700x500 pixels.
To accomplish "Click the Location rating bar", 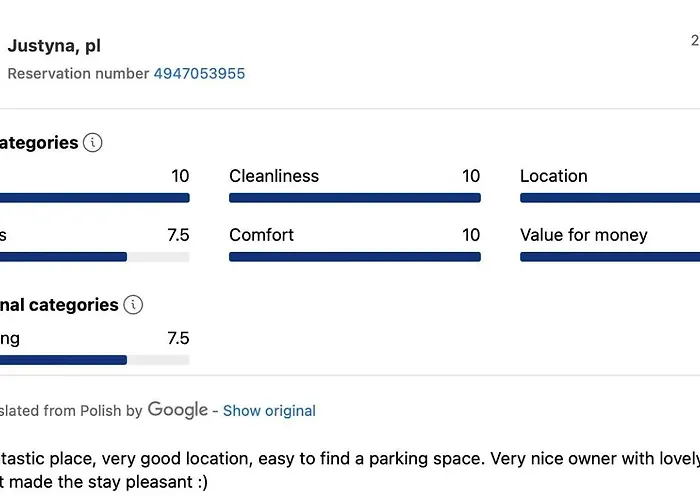I will point(610,198).
